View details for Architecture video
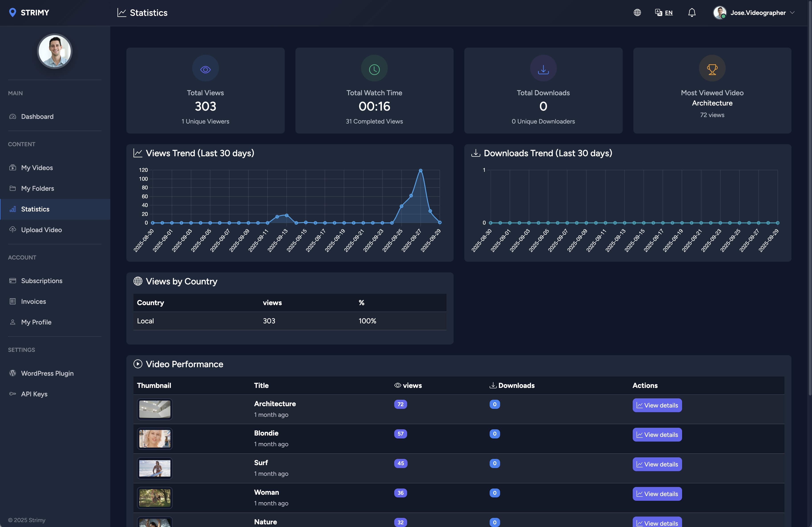The image size is (812, 527). coord(657,405)
